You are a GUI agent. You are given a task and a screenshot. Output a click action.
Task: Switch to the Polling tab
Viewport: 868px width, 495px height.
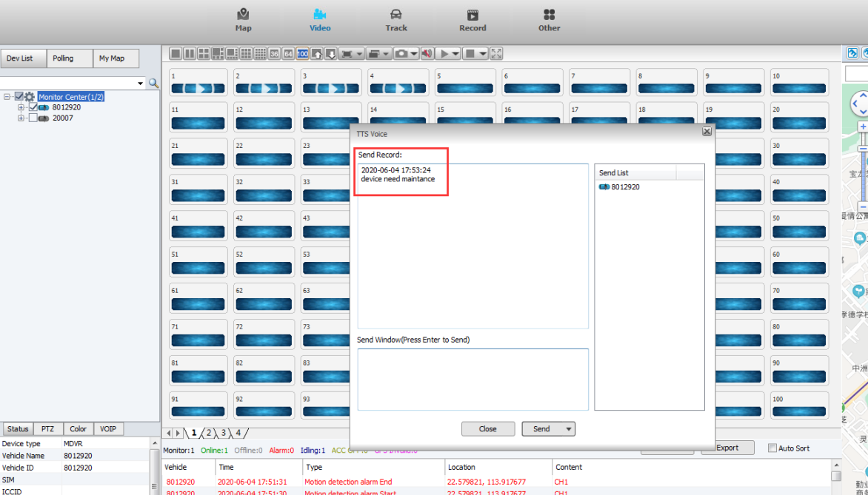69,58
